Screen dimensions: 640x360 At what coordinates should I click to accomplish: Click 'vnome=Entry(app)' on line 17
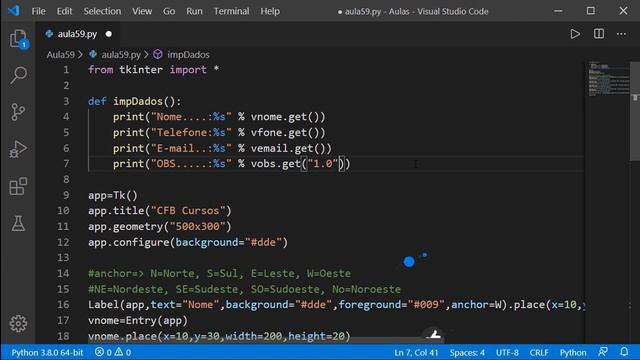138,320
